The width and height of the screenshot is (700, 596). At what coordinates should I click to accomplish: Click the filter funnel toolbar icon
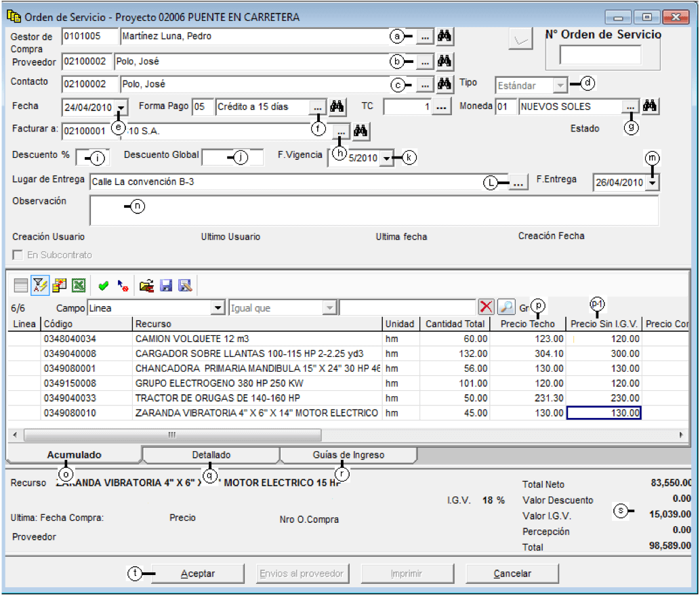(x=40, y=286)
